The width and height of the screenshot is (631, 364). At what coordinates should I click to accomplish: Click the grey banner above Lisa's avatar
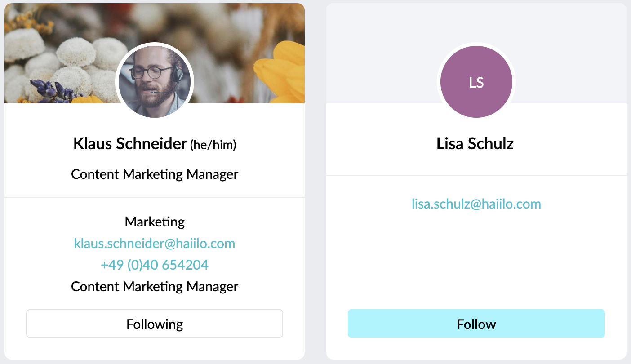476,22
